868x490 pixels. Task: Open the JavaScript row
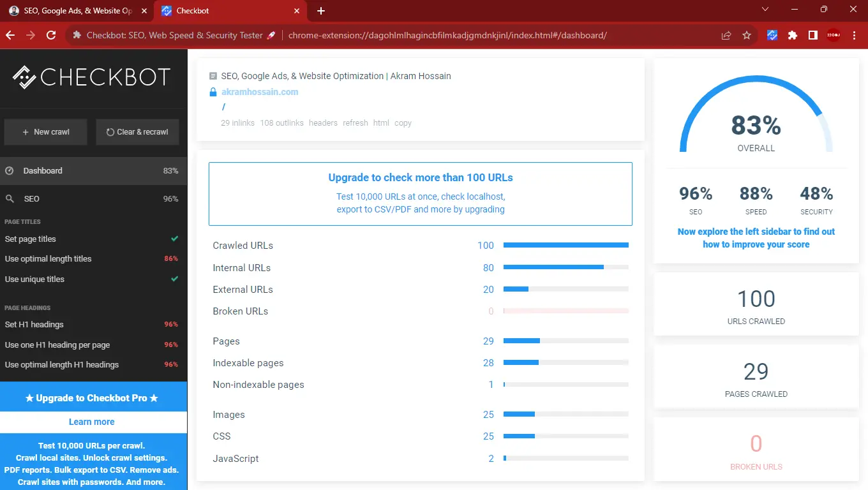421,459
